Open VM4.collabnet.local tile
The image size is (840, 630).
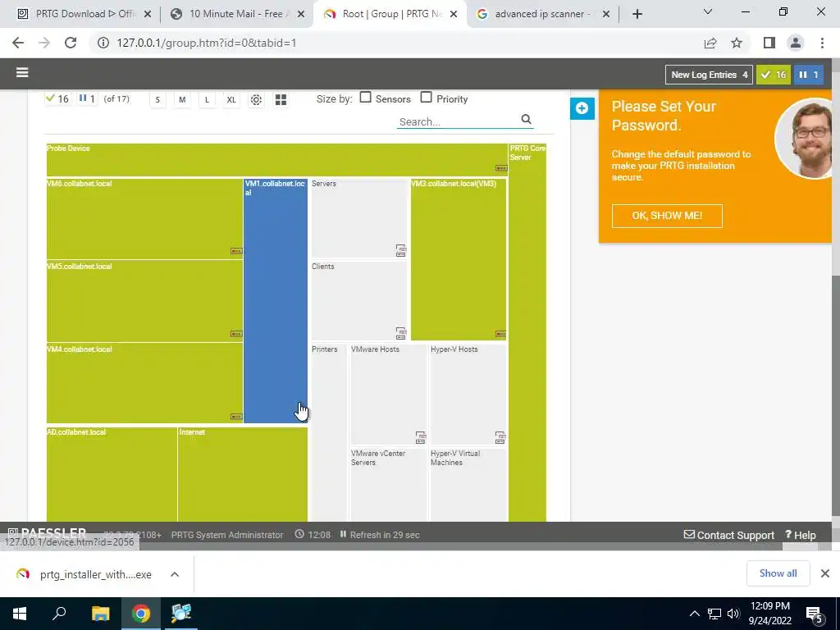144,384
